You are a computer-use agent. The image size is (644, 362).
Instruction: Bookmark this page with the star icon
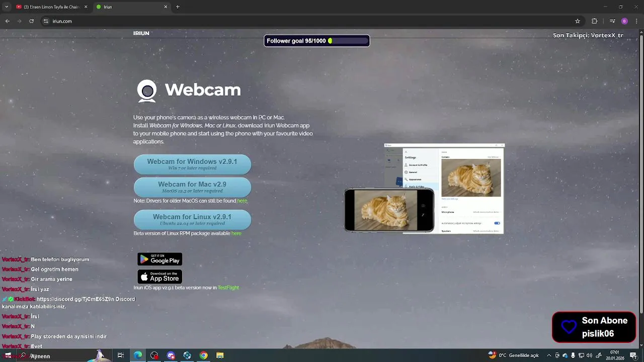[578, 21]
